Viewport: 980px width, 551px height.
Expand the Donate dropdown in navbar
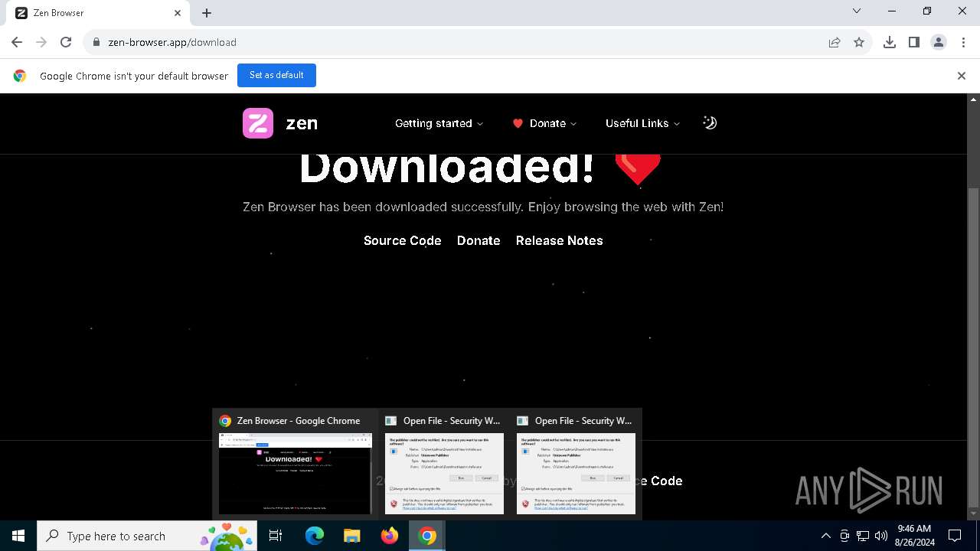tap(544, 123)
